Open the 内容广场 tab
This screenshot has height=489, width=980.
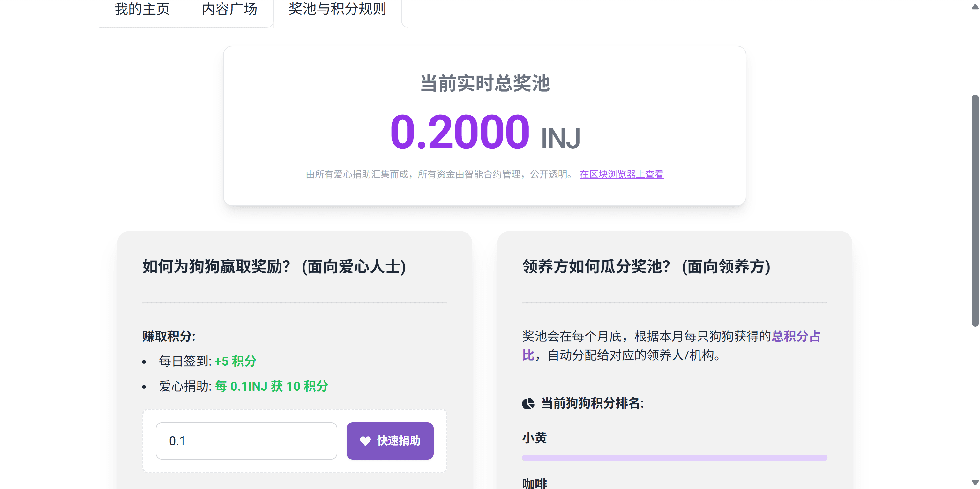pos(229,9)
